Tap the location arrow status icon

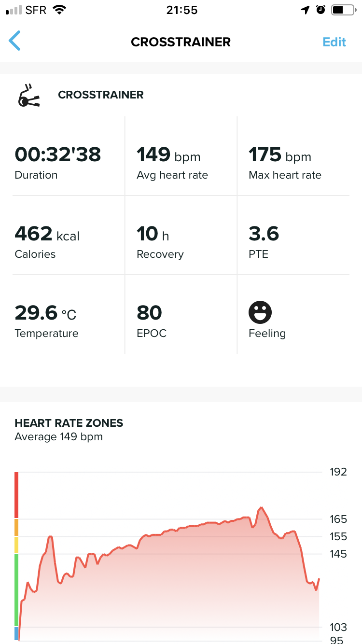click(305, 10)
